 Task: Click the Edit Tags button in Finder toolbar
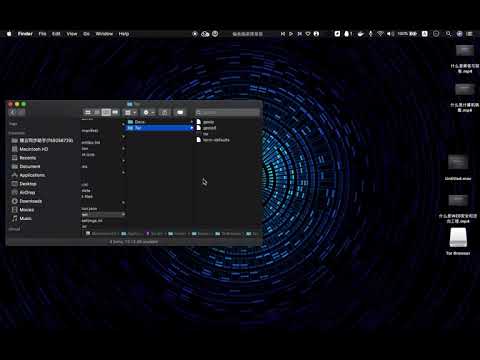pos(180,113)
